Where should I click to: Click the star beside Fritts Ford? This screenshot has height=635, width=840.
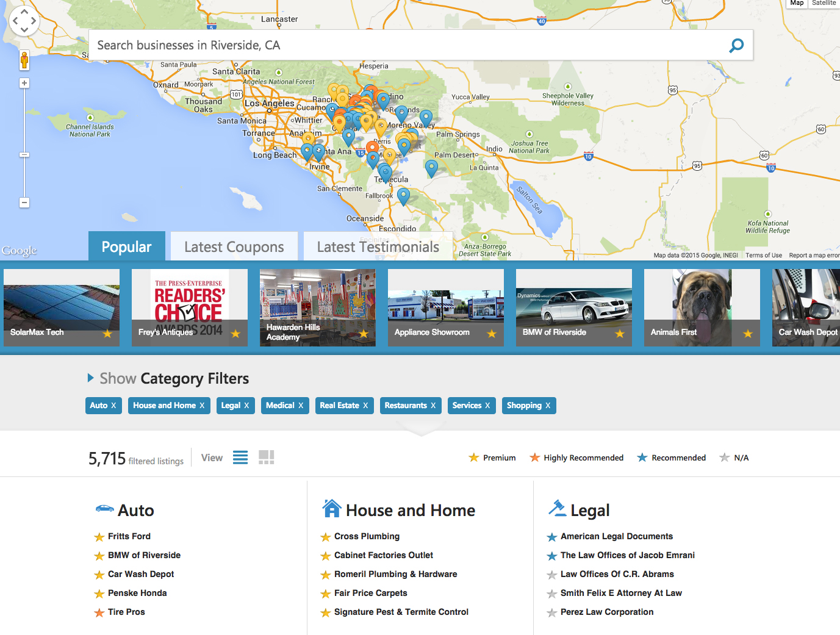click(x=99, y=537)
